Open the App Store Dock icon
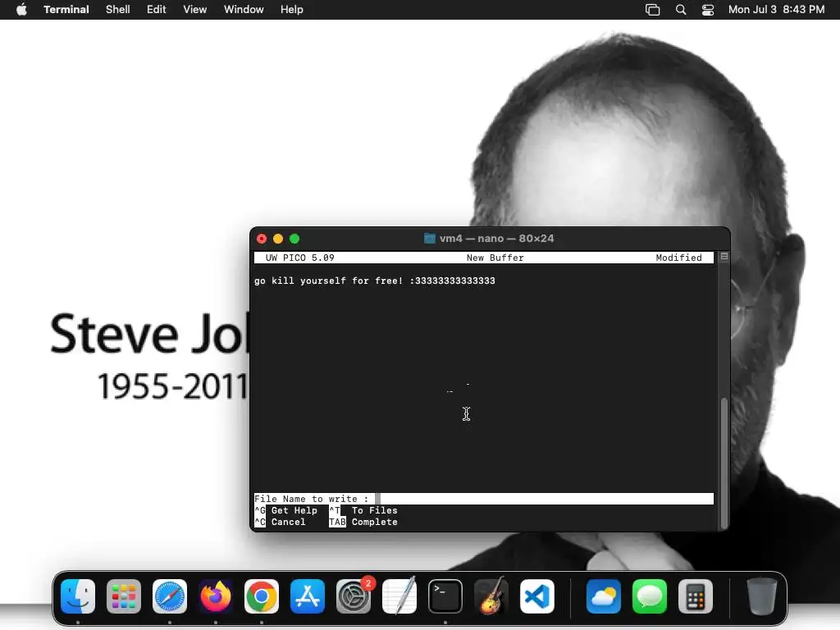The image size is (840, 630). [x=308, y=596]
